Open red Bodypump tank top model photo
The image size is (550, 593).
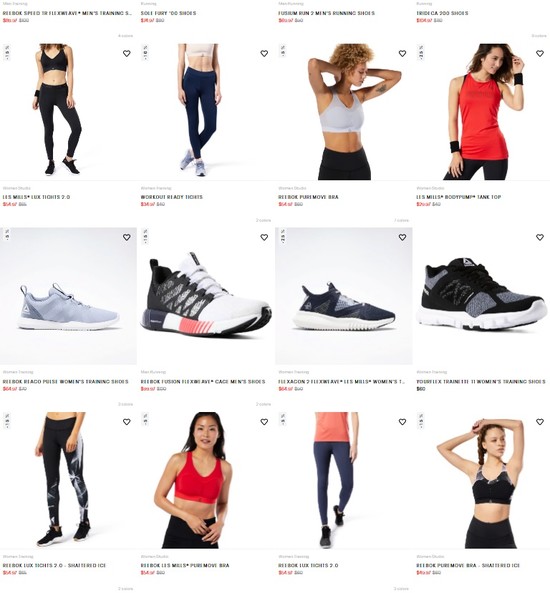coord(482,112)
